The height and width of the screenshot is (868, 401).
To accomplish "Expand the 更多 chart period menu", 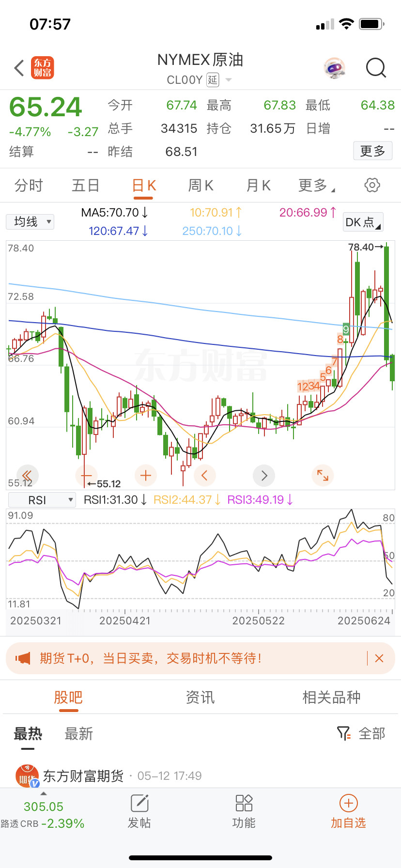I will (x=317, y=186).
